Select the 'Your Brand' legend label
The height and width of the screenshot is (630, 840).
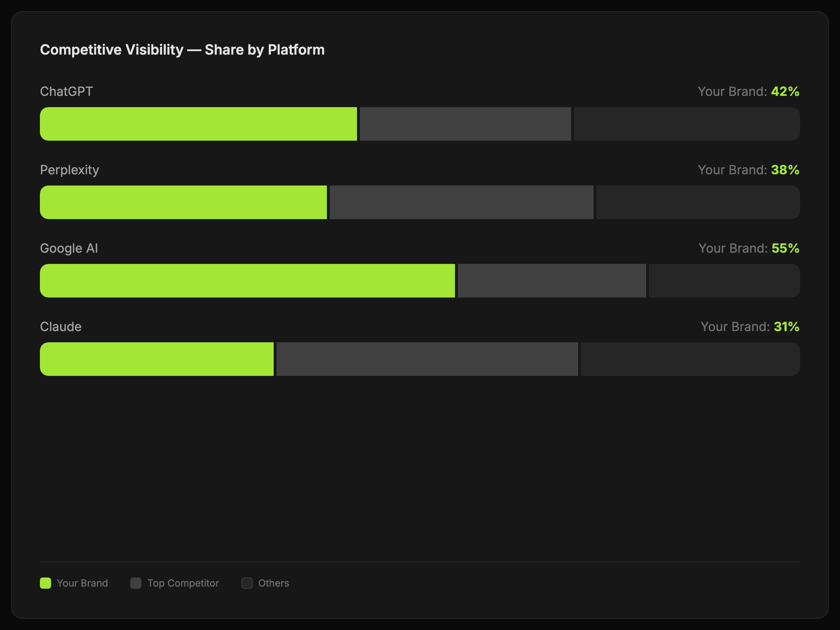82,583
